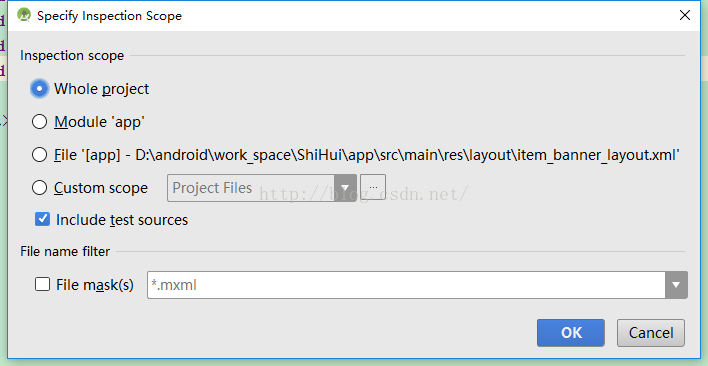Click the Custom scope label text
Image resolution: width=708 pixels, height=366 pixels.
pos(101,188)
